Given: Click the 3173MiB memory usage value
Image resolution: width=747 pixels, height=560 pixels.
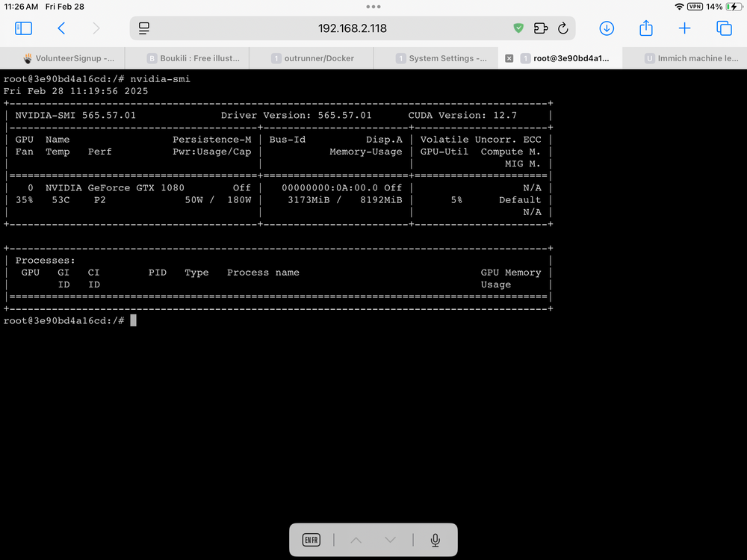Looking at the screenshot, I should (309, 200).
